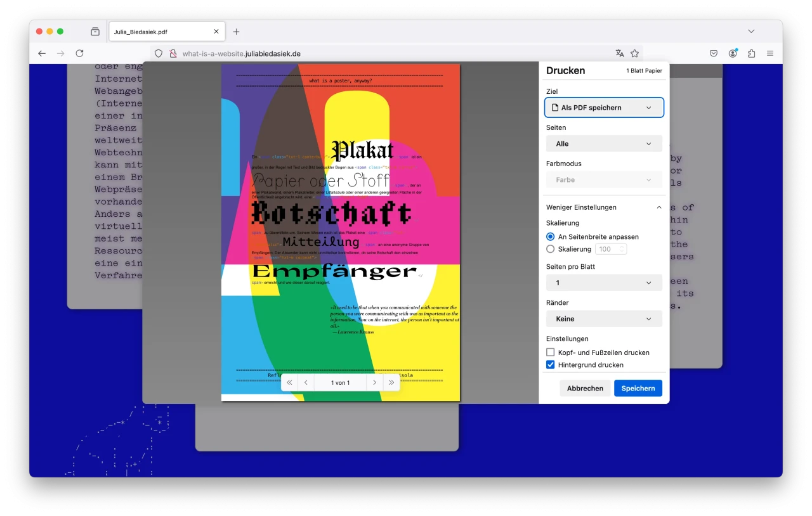Image resolution: width=812 pixels, height=516 pixels.
Task: Open a new tab with plus button
Action: click(236, 32)
